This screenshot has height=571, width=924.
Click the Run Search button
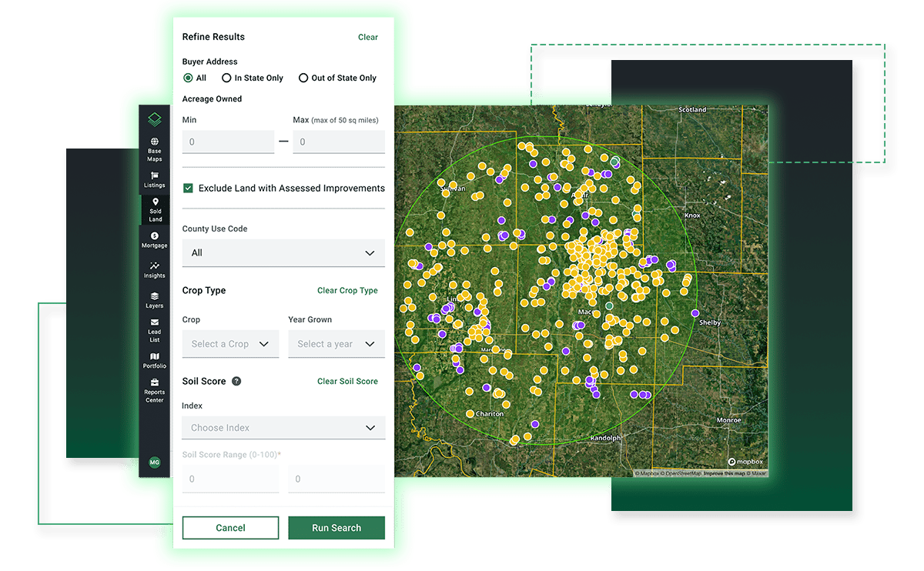click(x=336, y=528)
